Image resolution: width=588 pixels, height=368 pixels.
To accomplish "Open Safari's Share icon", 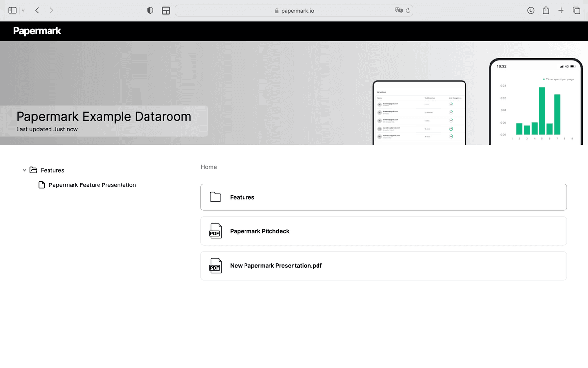I will [x=546, y=10].
